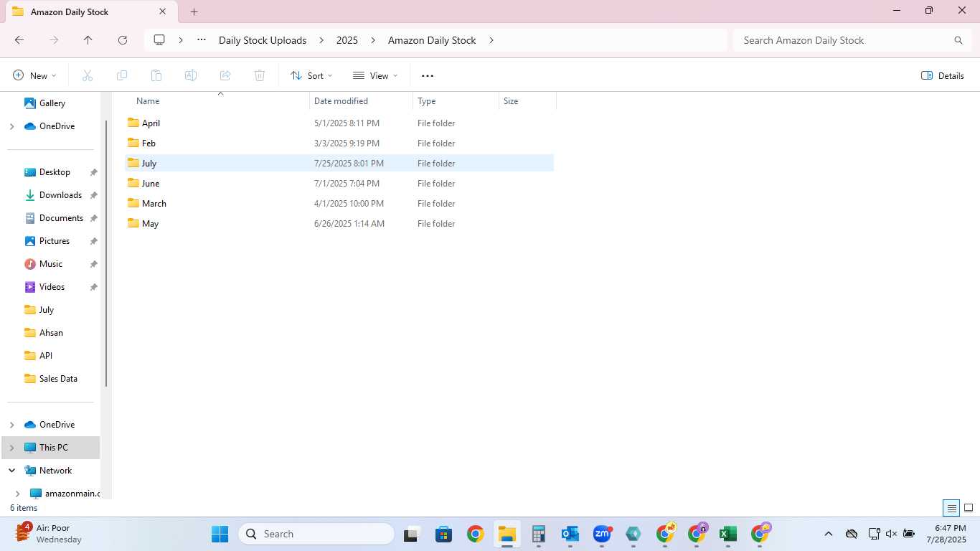Sort by Type column header
Image resolution: width=980 pixels, height=551 pixels.
456,101
